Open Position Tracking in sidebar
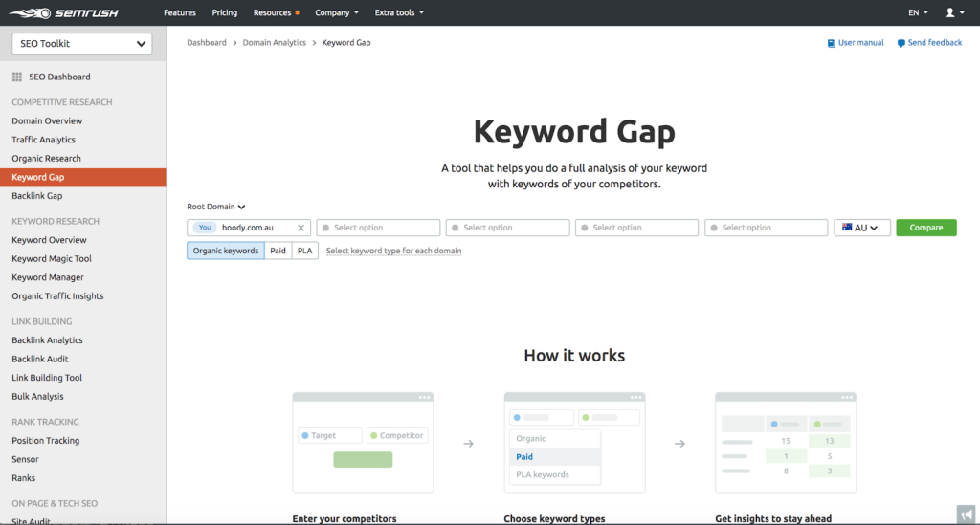This screenshot has width=980, height=525. (x=46, y=440)
